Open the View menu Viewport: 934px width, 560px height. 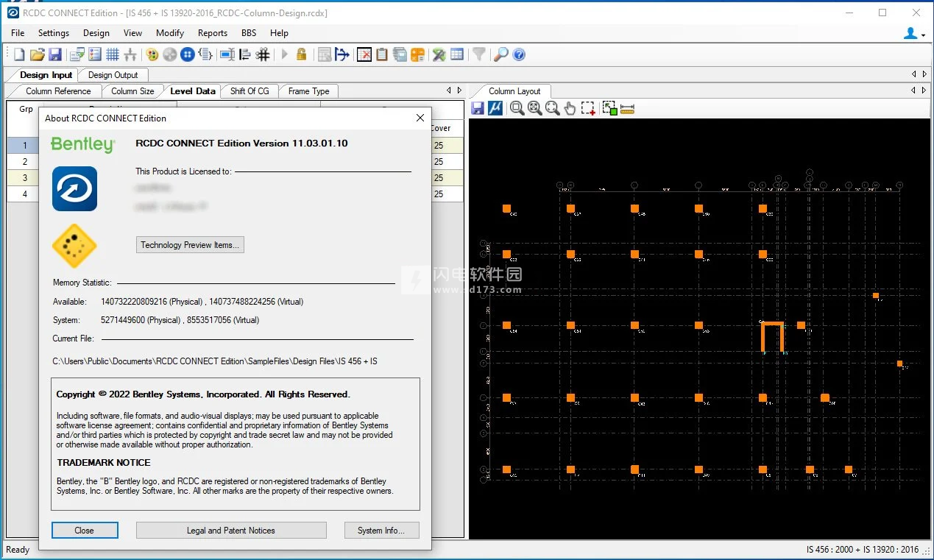133,33
